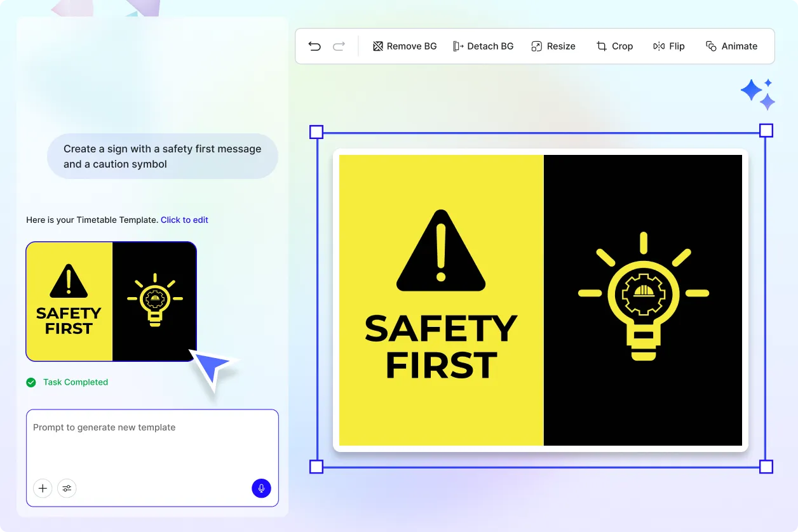Open the template editor via Click to edit

(184, 220)
